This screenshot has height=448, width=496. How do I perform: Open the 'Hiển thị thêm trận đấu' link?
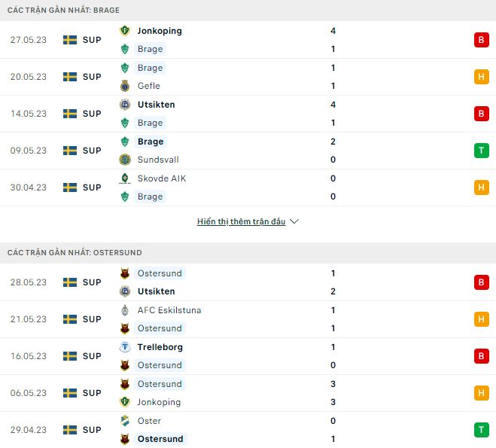coord(241,221)
